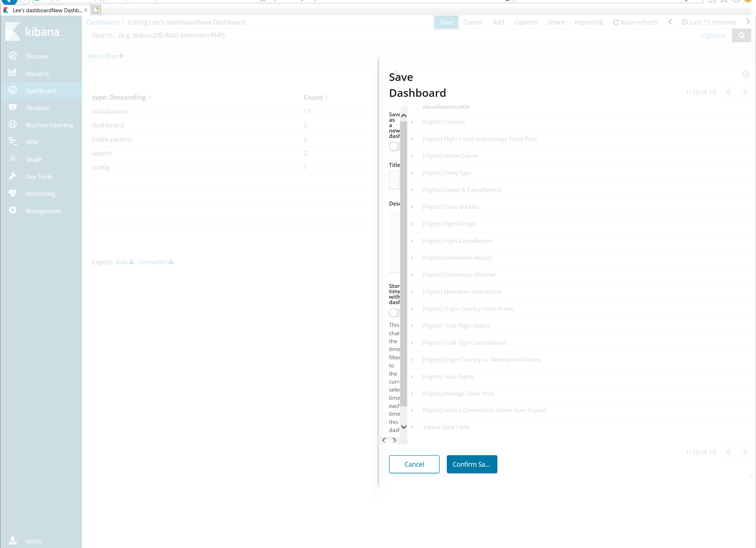756x548 pixels.
Task: Click the Dev Tools wrench icon
Action: (13, 176)
